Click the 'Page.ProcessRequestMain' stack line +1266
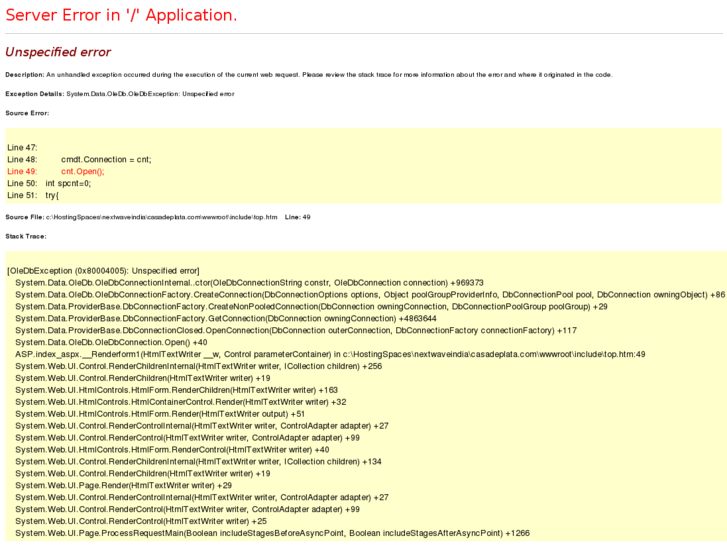 click(x=273, y=533)
